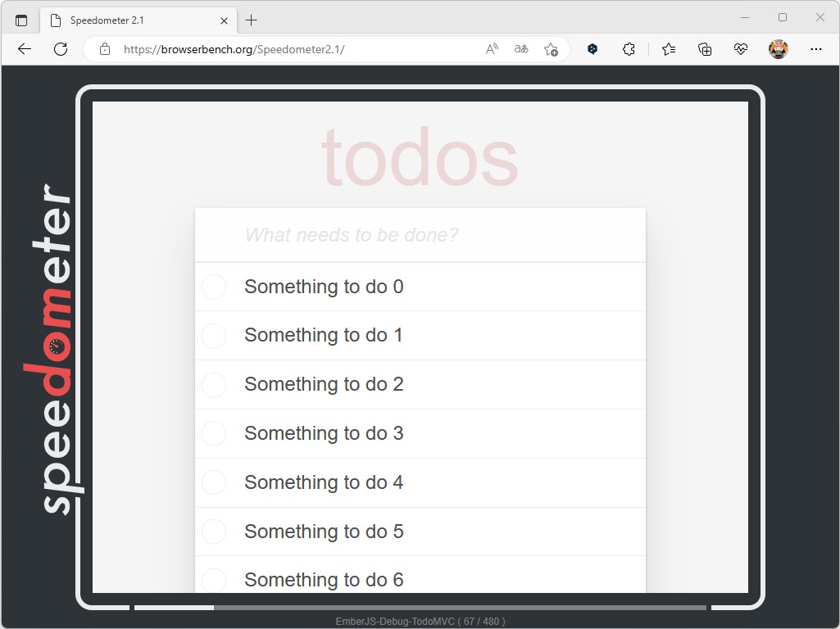The width and height of the screenshot is (840, 629).
Task: Click 'Something to do 3' label
Action: click(x=324, y=433)
